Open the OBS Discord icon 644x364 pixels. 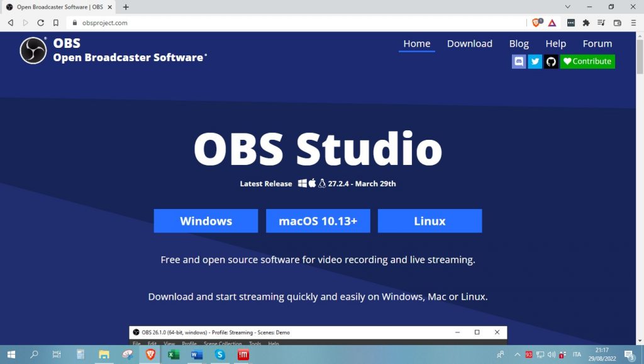[519, 61]
